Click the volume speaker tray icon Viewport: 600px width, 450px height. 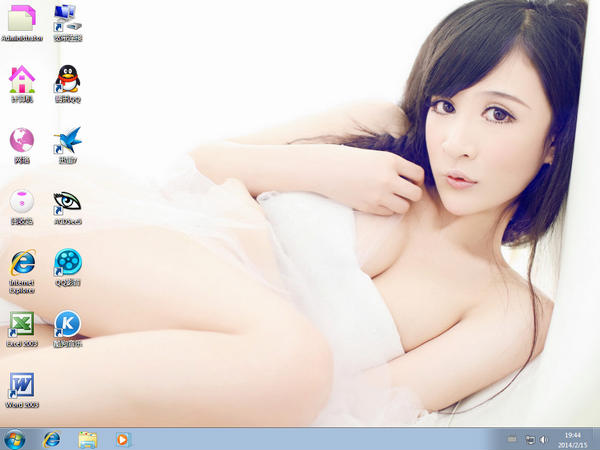tap(544, 439)
